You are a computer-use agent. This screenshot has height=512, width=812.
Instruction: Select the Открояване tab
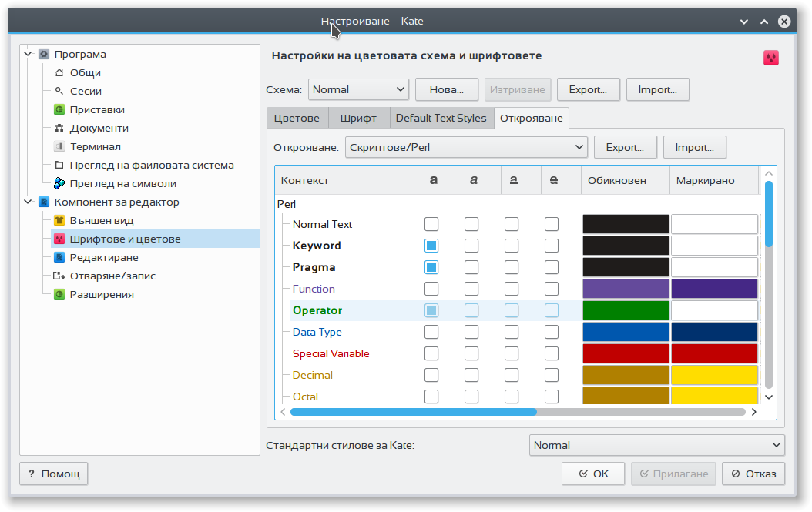532,118
